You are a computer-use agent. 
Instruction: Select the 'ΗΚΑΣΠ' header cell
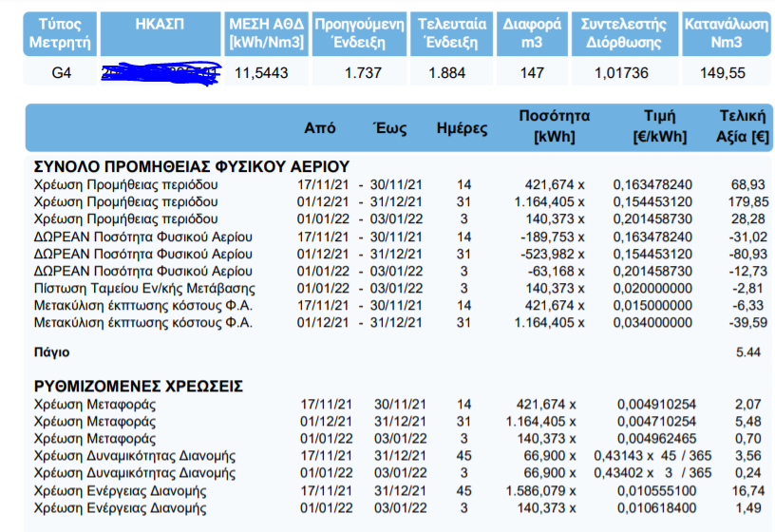(160, 33)
